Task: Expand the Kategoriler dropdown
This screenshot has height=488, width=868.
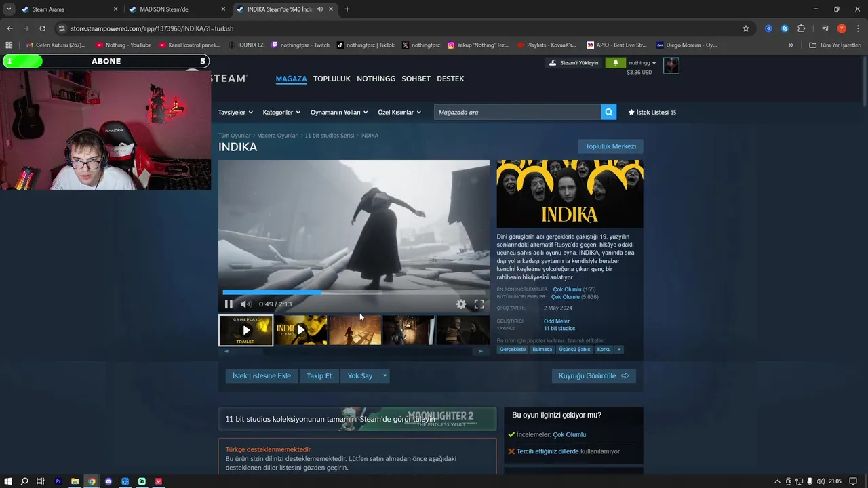Action: tap(281, 112)
